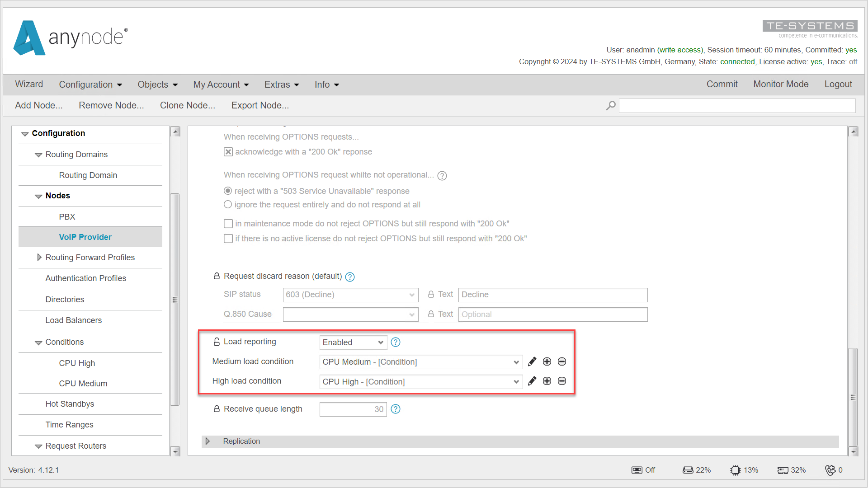Click the lock icon beside SIP status Text

(x=431, y=294)
